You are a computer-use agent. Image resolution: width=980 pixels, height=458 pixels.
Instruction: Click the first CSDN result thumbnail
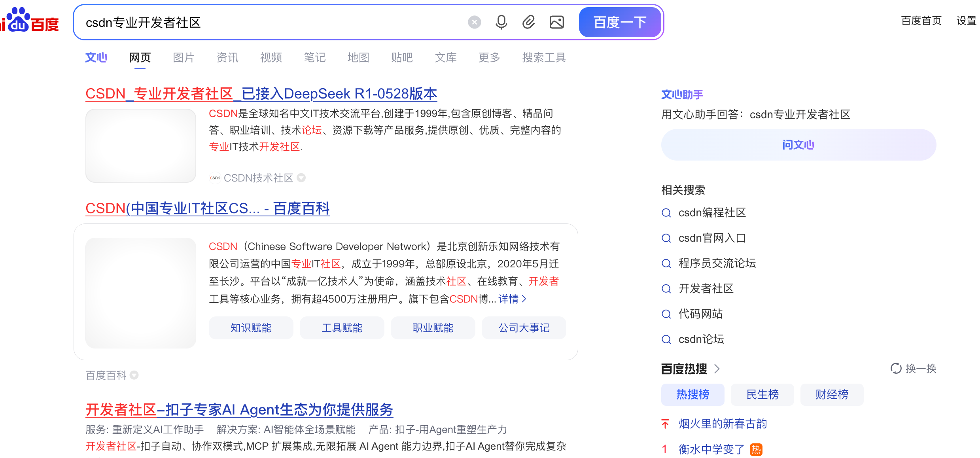click(141, 146)
